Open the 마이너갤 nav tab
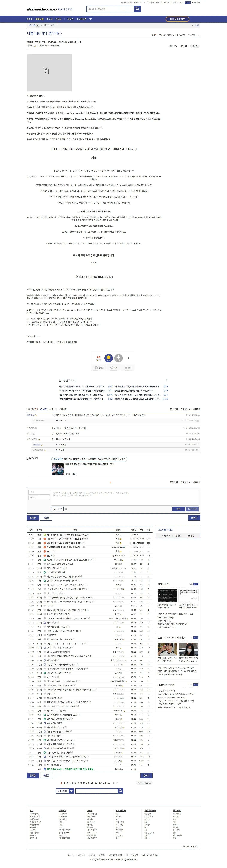 click(x=39, y=19)
